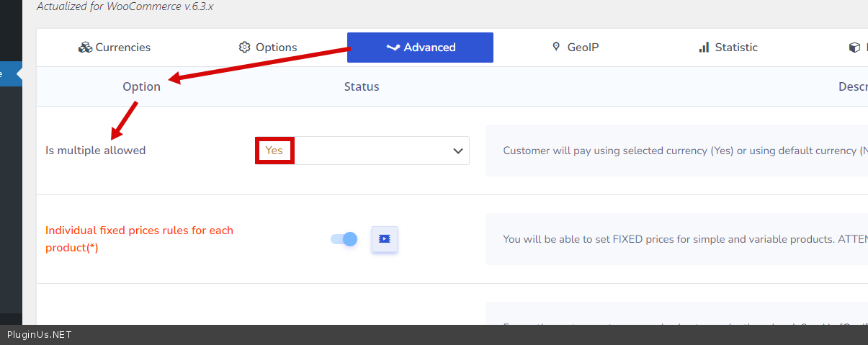The height and width of the screenshot is (345, 868).
Task: Go to the GeoIP tab
Action: click(582, 48)
